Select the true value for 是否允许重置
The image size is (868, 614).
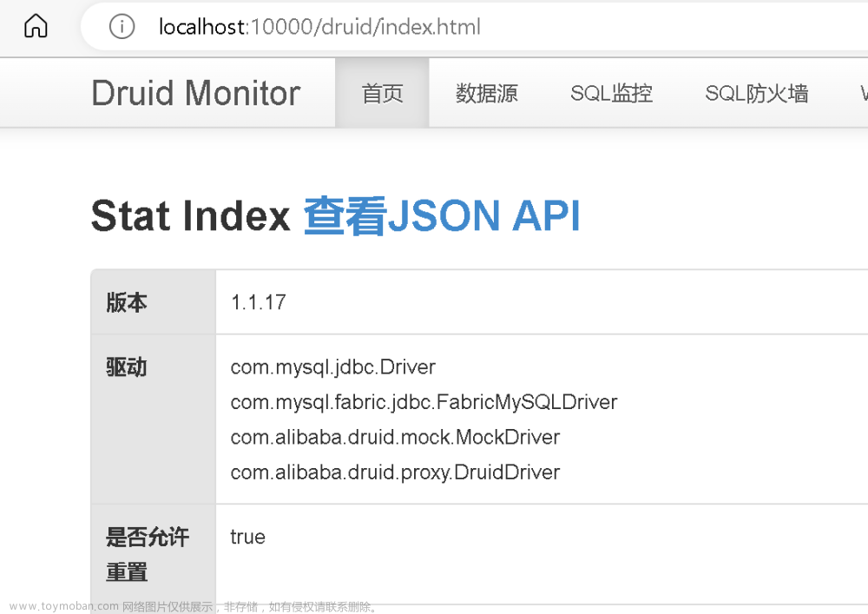[x=248, y=537]
